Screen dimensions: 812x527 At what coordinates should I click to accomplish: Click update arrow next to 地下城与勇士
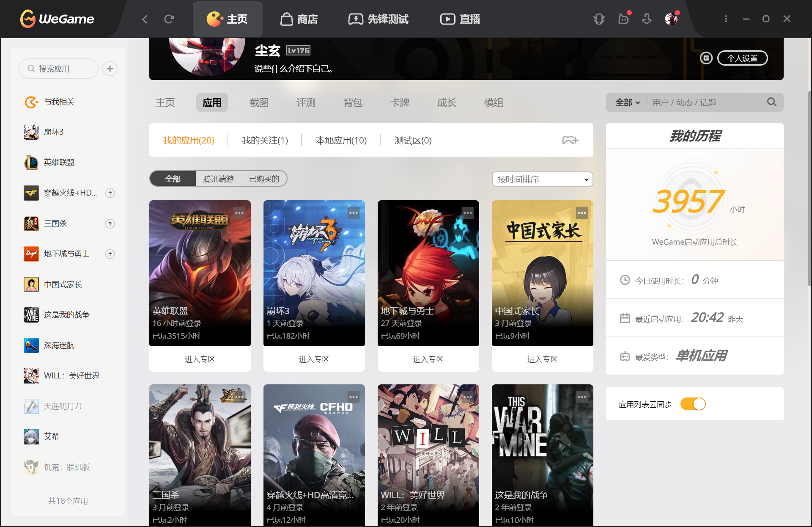[110, 254]
